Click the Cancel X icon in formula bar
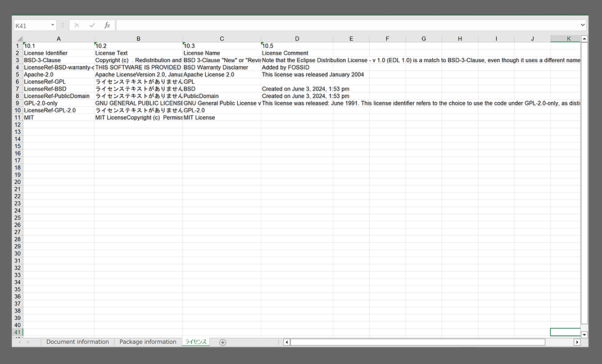The height and width of the screenshot is (364, 602). coord(77,25)
